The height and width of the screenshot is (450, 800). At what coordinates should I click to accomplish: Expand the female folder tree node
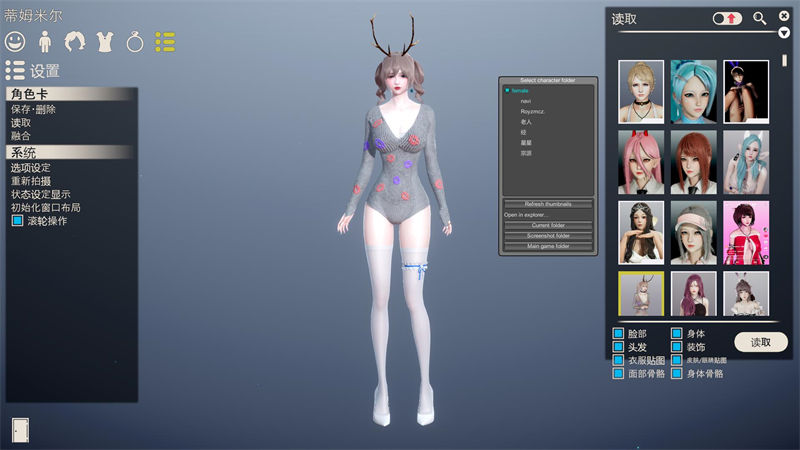pos(508,90)
